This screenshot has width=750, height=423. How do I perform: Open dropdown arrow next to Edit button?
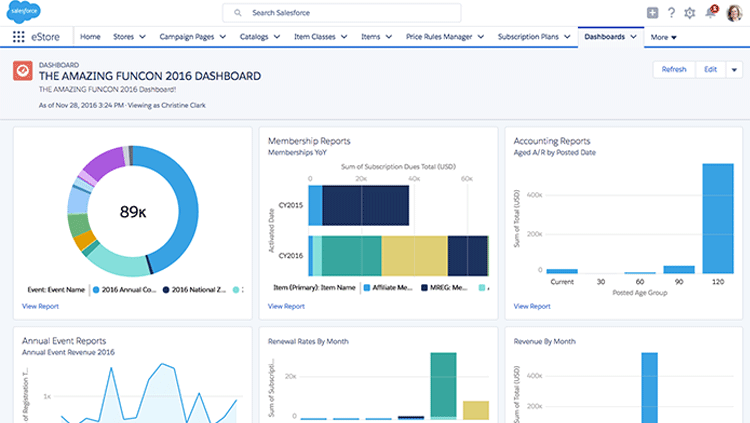(735, 70)
